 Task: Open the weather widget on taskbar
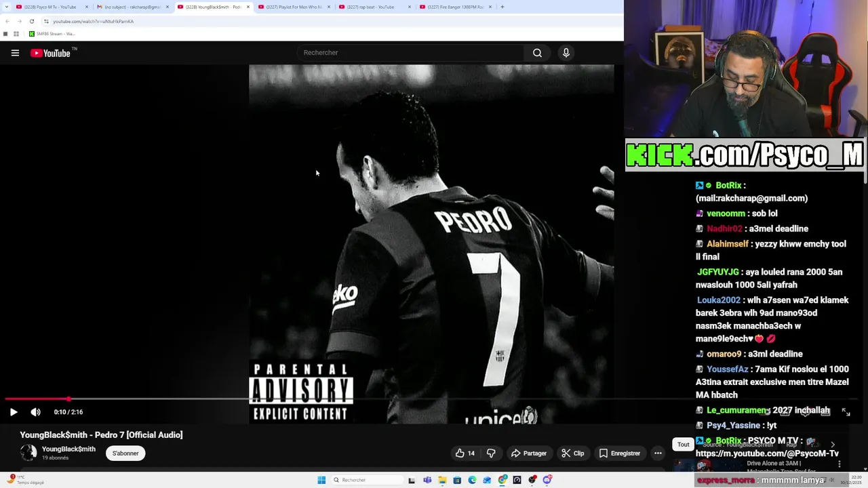click(x=24, y=480)
